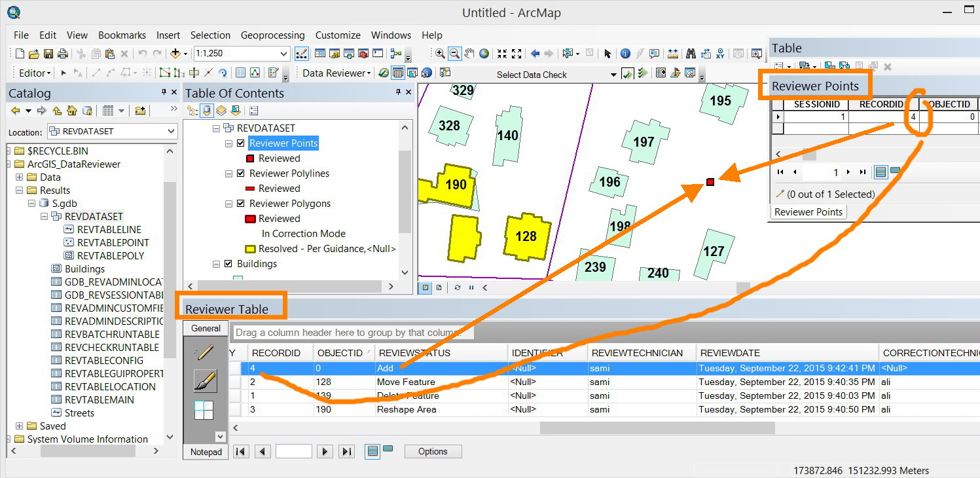Print the map
The image size is (980, 478).
point(63,54)
